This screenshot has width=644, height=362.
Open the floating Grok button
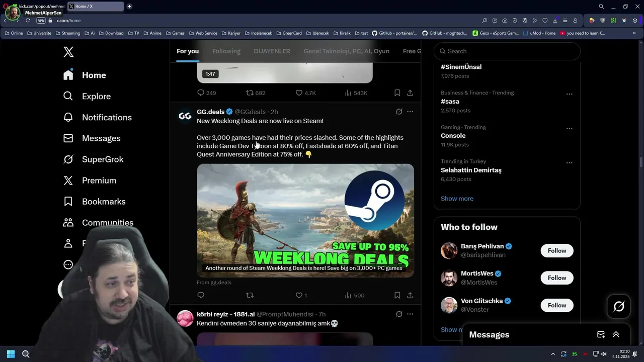[x=619, y=306]
